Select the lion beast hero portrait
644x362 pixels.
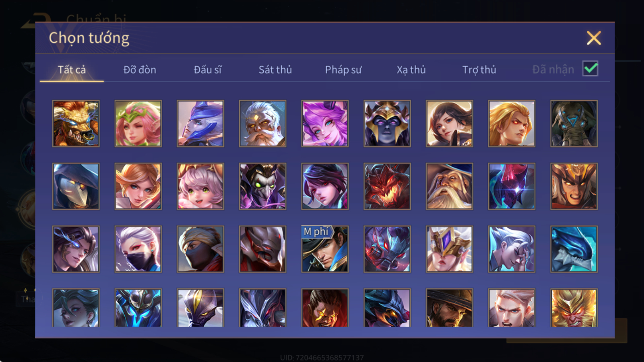point(76,123)
